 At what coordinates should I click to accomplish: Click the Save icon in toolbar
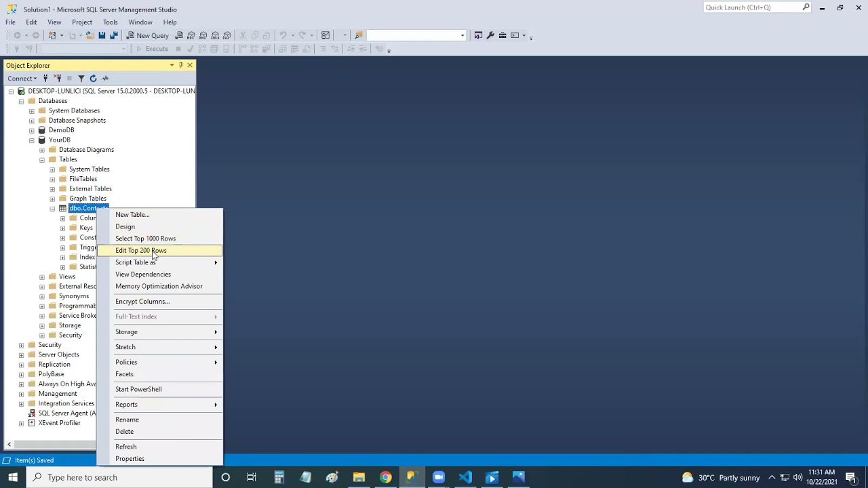coord(102,35)
